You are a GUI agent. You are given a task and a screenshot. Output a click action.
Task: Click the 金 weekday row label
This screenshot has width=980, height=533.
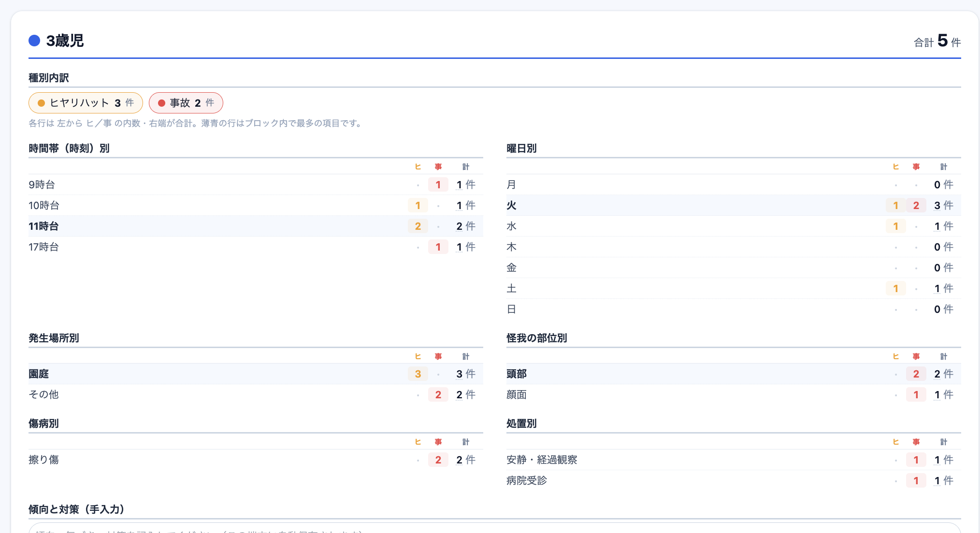(x=511, y=267)
